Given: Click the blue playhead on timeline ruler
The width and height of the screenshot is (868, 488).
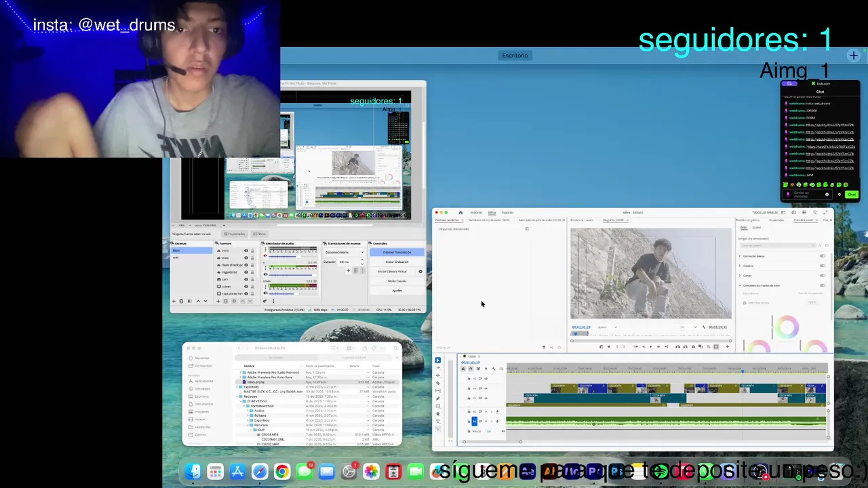Looking at the screenshot, I should pos(743,371).
